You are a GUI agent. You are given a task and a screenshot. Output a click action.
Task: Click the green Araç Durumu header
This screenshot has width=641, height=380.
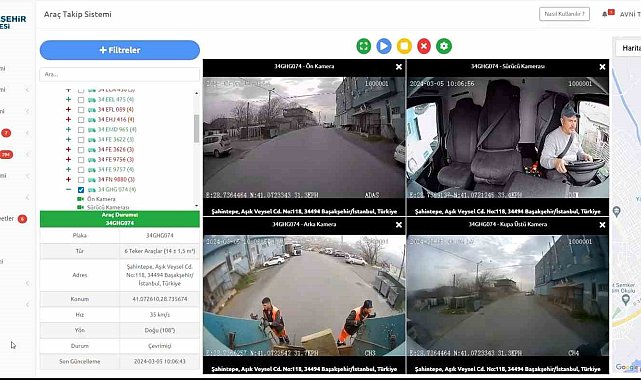pos(120,219)
